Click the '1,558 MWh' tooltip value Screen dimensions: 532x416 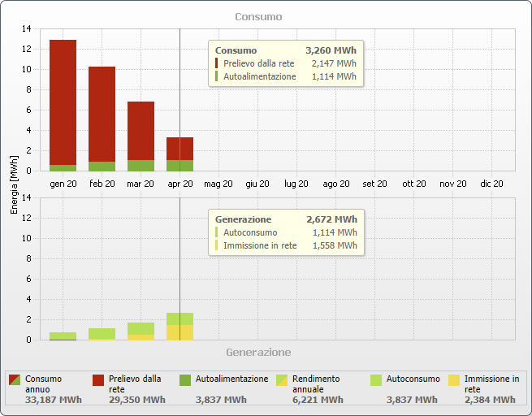click(x=335, y=245)
